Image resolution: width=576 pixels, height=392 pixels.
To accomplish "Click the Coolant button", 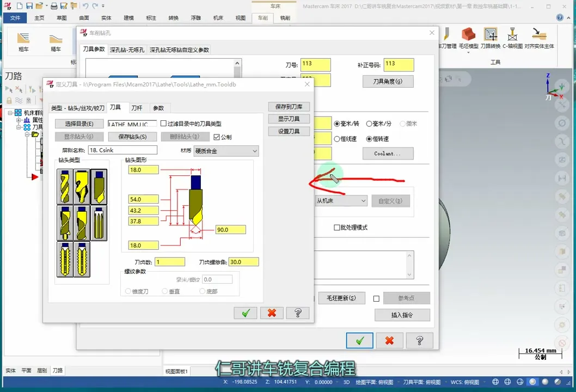I will click(x=388, y=153).
